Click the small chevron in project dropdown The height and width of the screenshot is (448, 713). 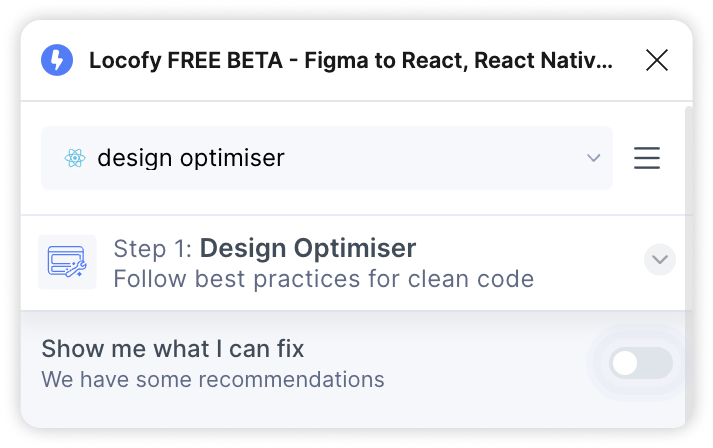click(593, 158)
